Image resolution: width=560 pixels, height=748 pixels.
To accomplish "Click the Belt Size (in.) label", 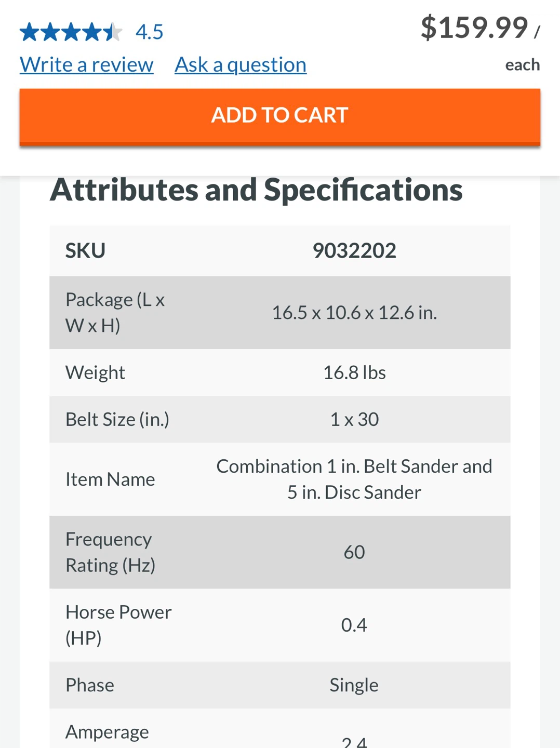I will point(117,420).
